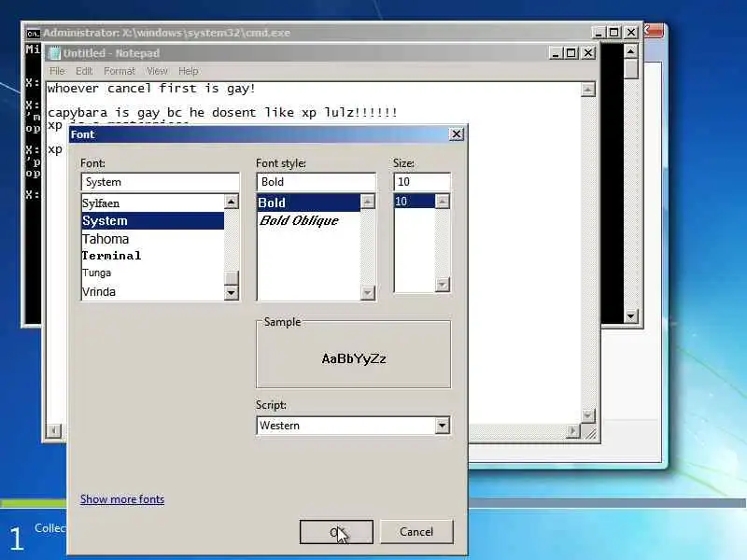Click Font style list scroll up arrow
Image resolution: width=747 pixels, height=560 pixels.
pyautogui.click(x=368, y=202)
